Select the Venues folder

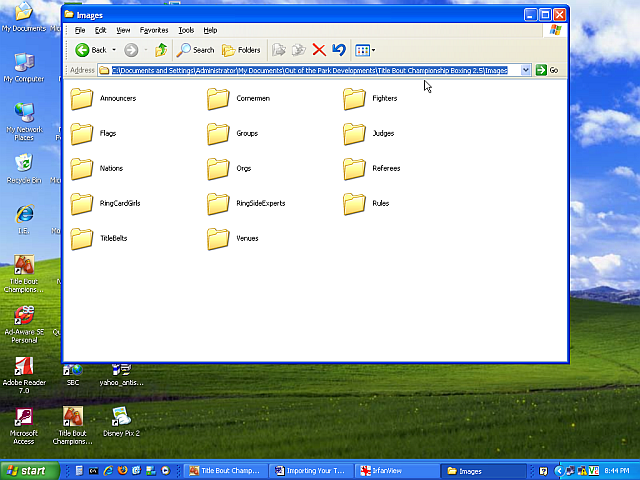(233, 239)
